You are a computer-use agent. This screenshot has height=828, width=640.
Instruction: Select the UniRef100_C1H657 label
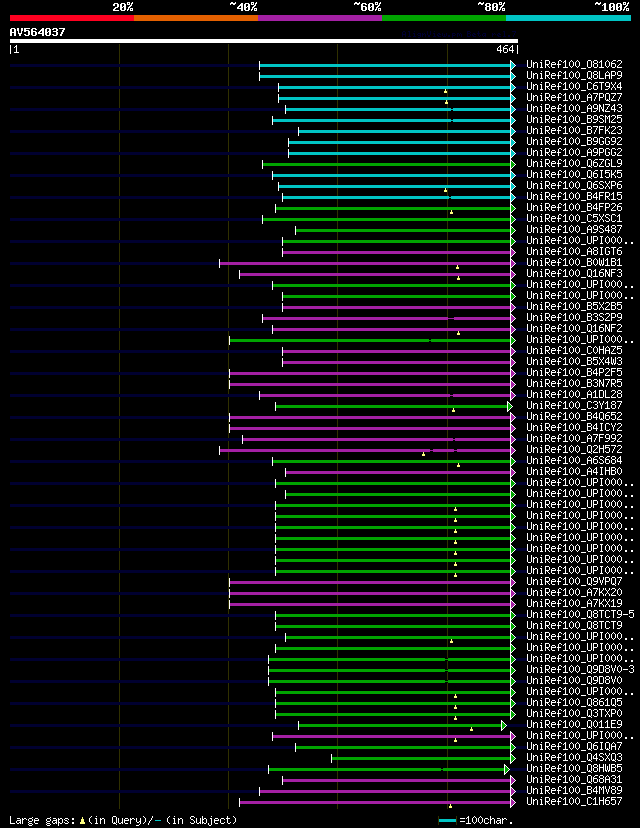pyautogui.click(x=574, y=801)
